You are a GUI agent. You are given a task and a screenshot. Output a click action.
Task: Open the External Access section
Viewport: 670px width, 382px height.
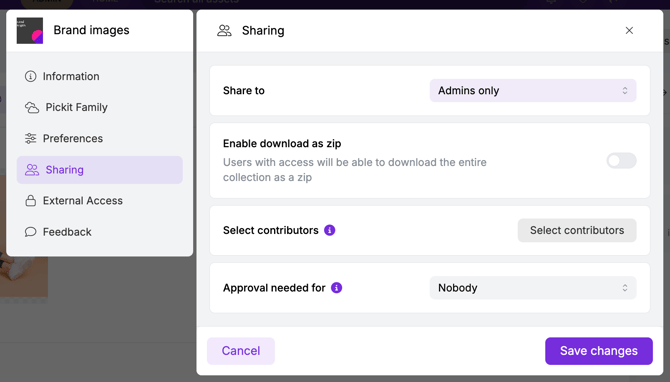(x=100, y=201)
